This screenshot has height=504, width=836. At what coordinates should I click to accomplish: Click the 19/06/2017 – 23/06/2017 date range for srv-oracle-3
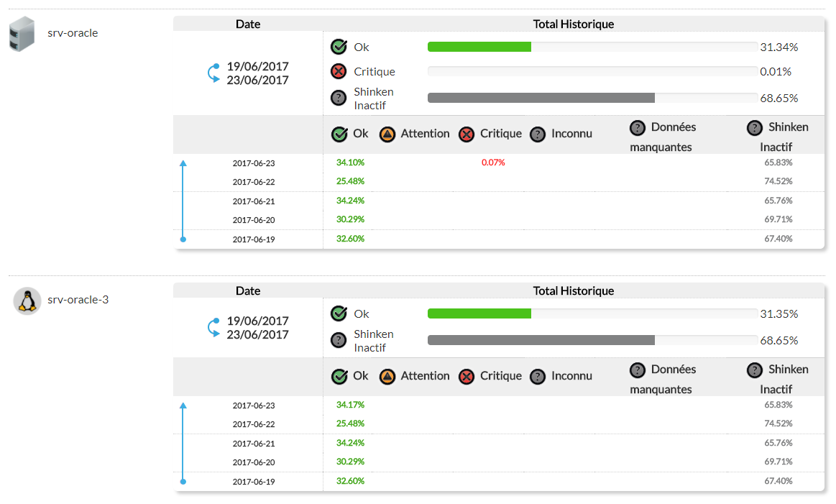coord(257,328)
